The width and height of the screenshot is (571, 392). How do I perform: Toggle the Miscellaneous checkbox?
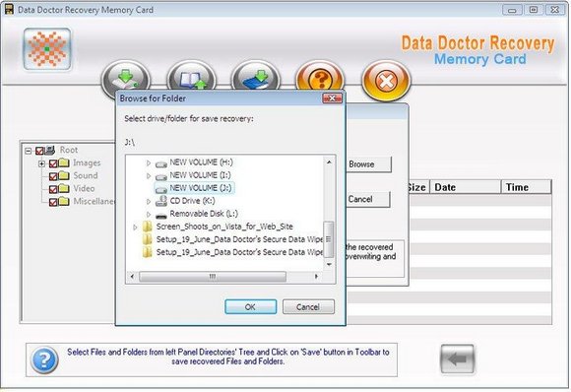(53, 202)
